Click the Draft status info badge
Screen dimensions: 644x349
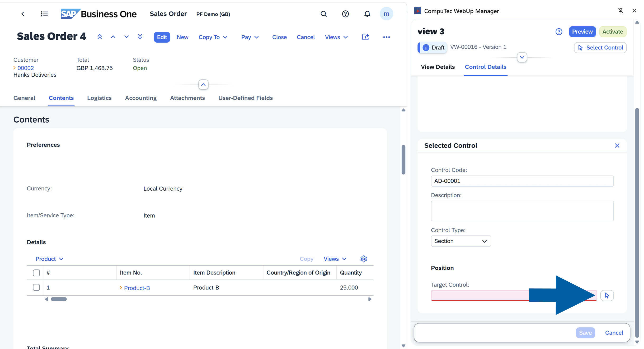click(x=433, y=48)
